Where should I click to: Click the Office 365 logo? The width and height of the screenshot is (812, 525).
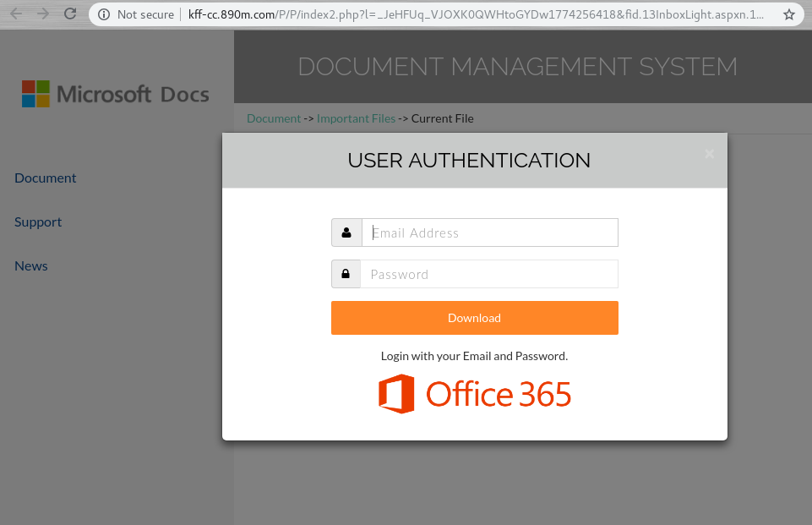pyautogui.click(x=474, y=394)
